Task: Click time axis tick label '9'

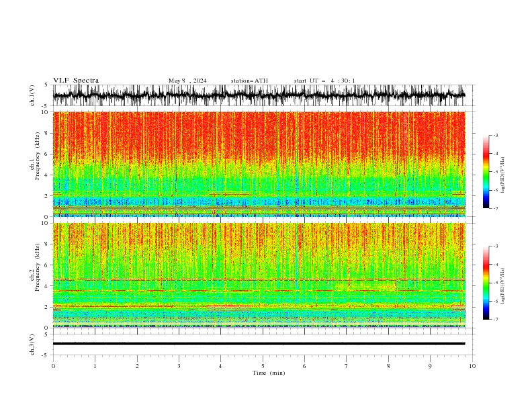Action: click(x=430, y=366)
